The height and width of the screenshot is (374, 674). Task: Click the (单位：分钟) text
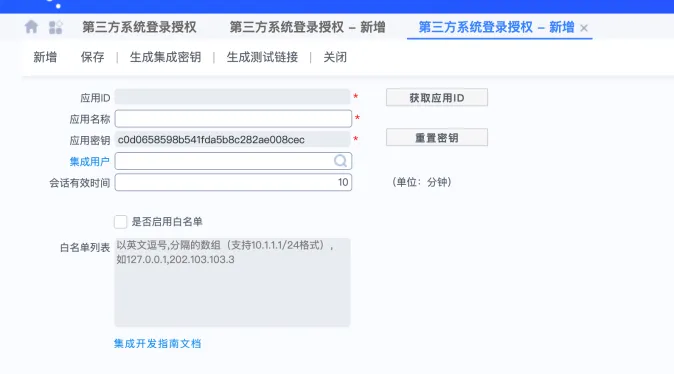coord(422,182)
